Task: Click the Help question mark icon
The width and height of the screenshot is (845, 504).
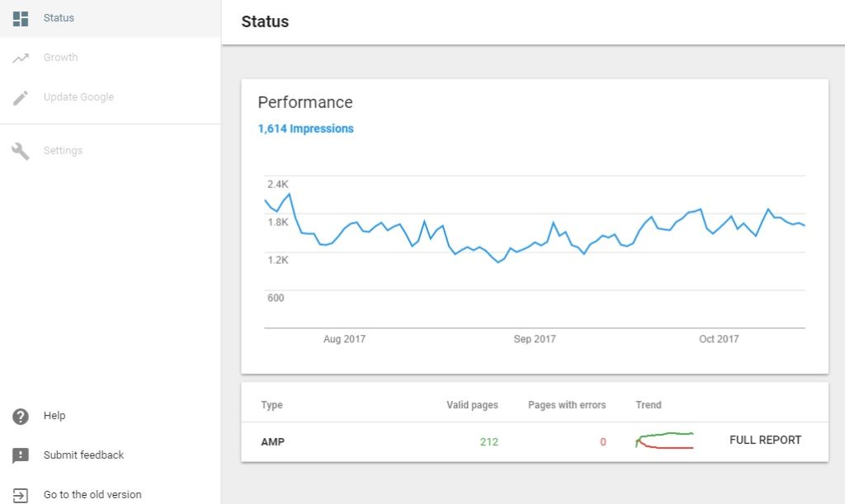Action: coord(21,417)
